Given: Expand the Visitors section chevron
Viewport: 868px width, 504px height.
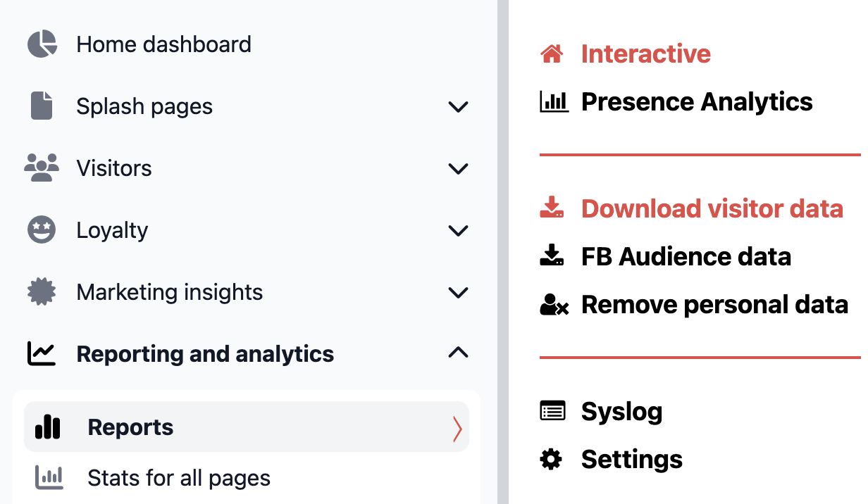Looking at the screenshot, I should [459, 169].
